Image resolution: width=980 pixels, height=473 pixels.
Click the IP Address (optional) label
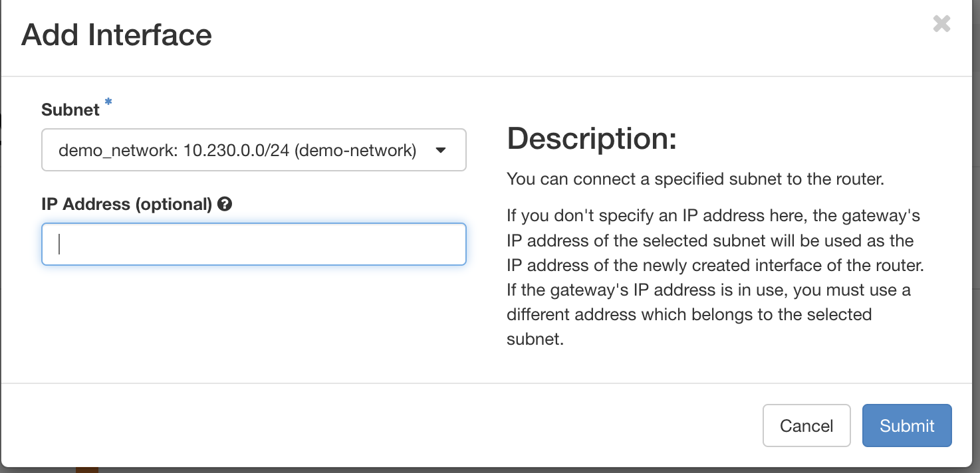click(126, 205)
